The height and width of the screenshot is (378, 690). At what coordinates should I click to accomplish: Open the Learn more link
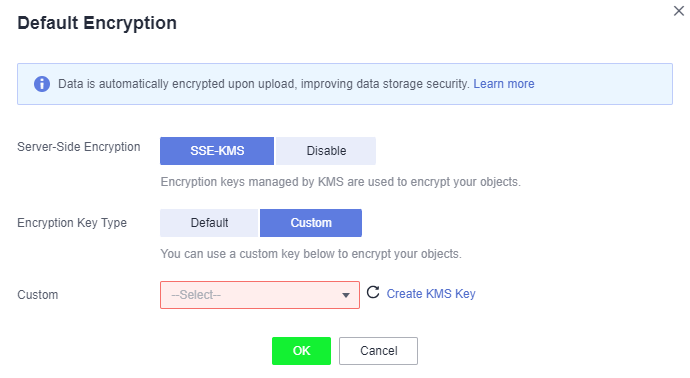pyautogui.click(x=504, y=84)
